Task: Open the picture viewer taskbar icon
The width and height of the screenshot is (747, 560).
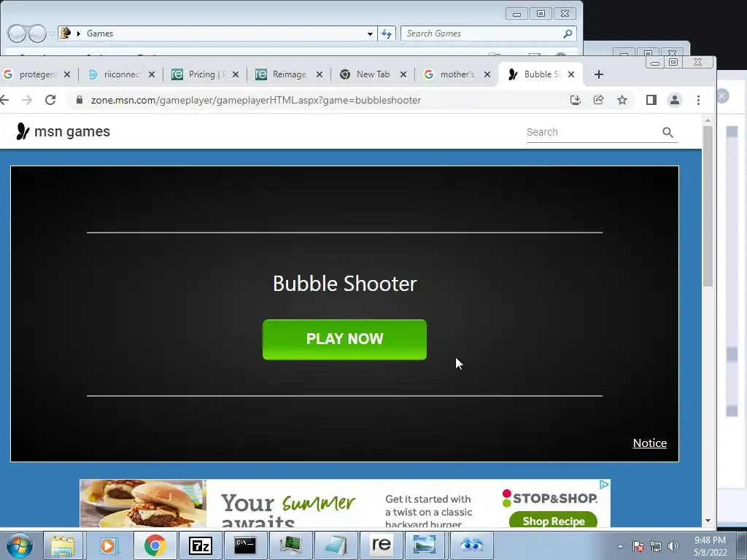Action: (424, 545)
